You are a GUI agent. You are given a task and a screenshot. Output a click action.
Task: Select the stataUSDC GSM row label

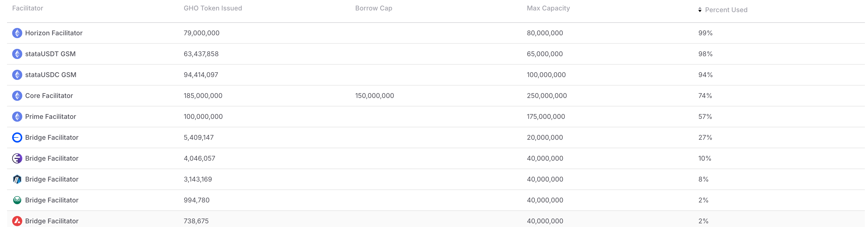[x=50, y=75]
